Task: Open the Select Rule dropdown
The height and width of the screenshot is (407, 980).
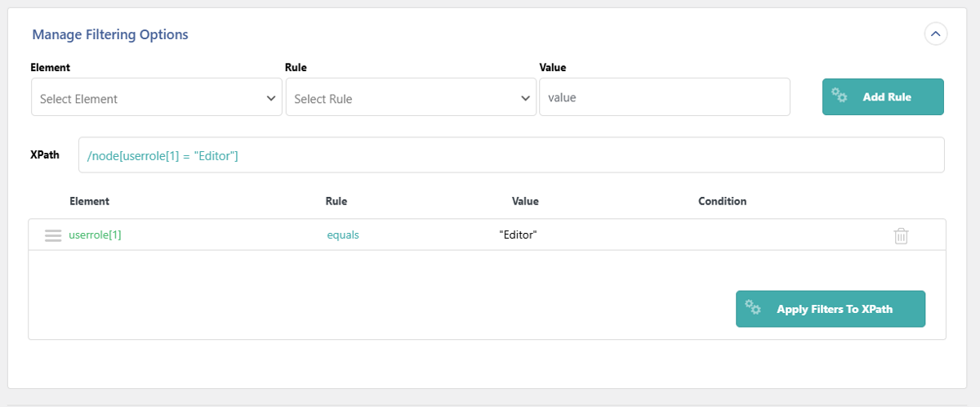Action: pos(410,98)
